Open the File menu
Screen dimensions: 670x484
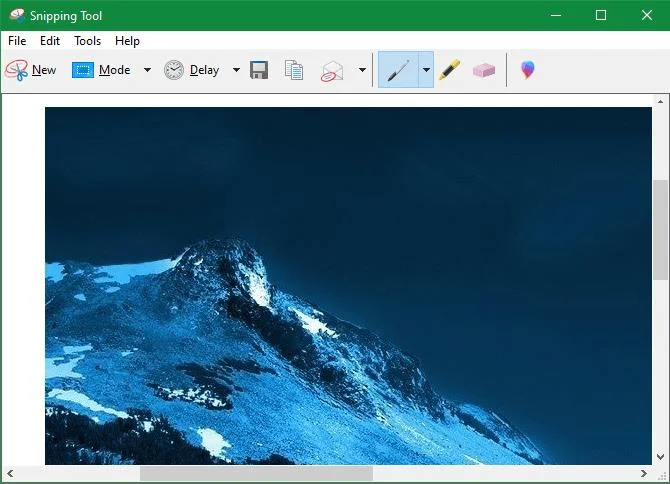click(17, 41)
